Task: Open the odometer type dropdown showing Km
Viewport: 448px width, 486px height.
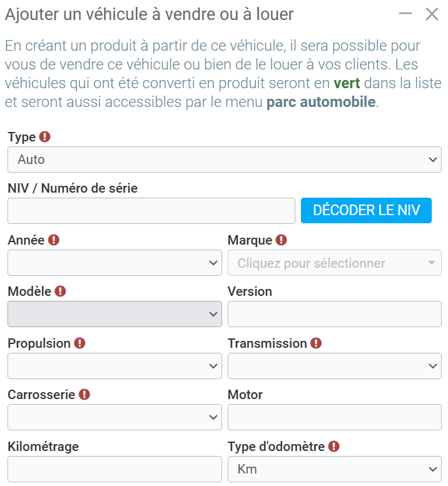Action: 334,469
